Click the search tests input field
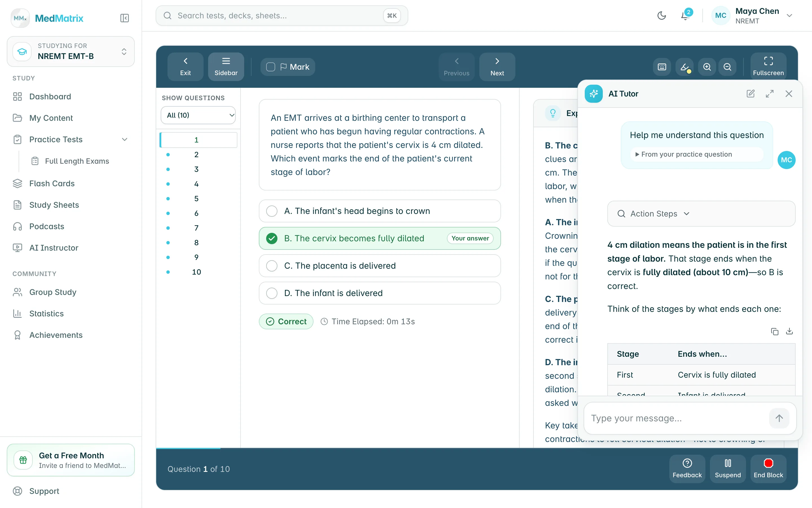812x508 pixels. (282, 16)
